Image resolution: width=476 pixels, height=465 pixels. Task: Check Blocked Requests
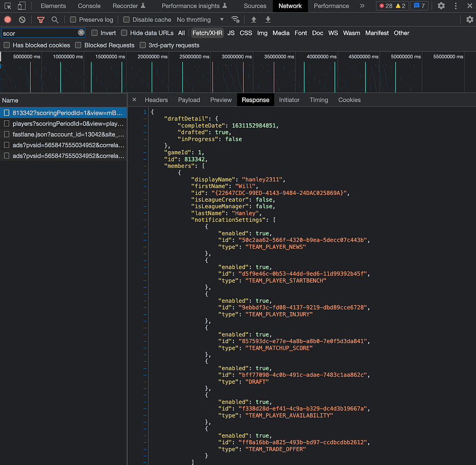pos(78,45)
